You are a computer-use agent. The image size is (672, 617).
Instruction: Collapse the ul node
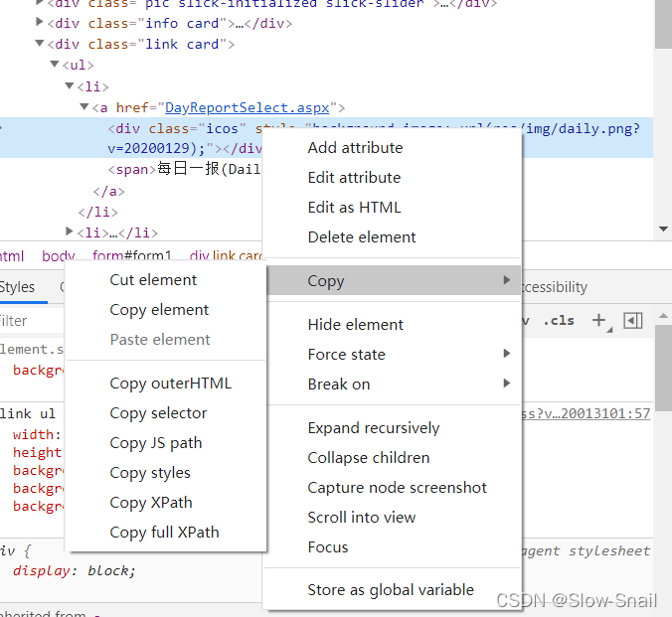pyautogui.click(x=55, y=64)
